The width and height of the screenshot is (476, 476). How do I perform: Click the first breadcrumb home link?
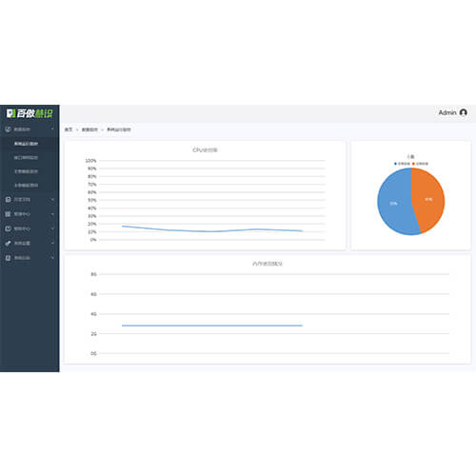click(69, 129)
